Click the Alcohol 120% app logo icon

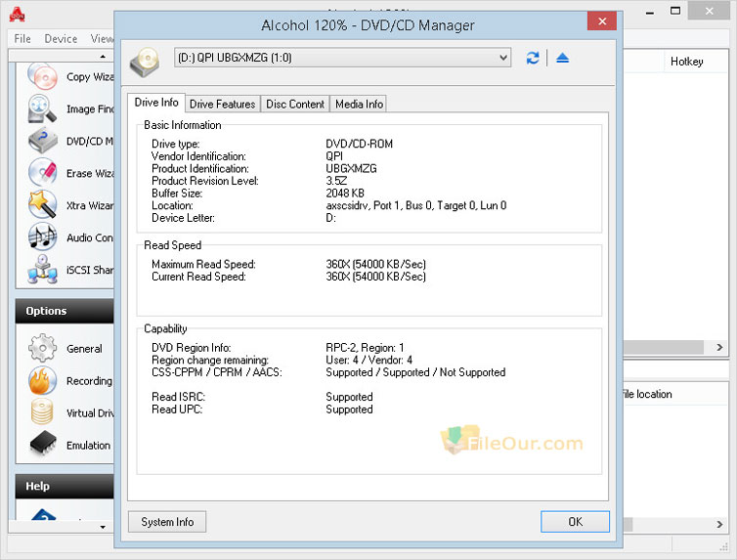pos(17,15)
